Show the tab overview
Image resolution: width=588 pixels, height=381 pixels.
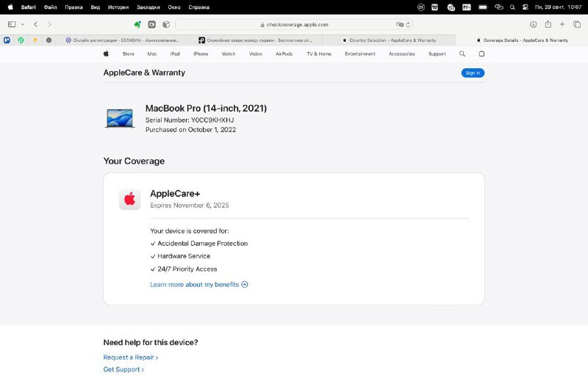pos(576,24)
